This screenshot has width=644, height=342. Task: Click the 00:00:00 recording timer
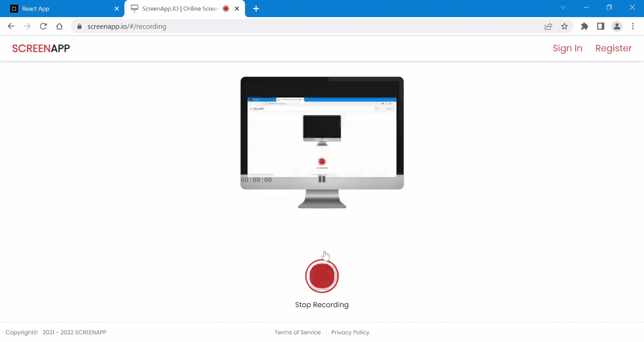(x=256, y=179)
